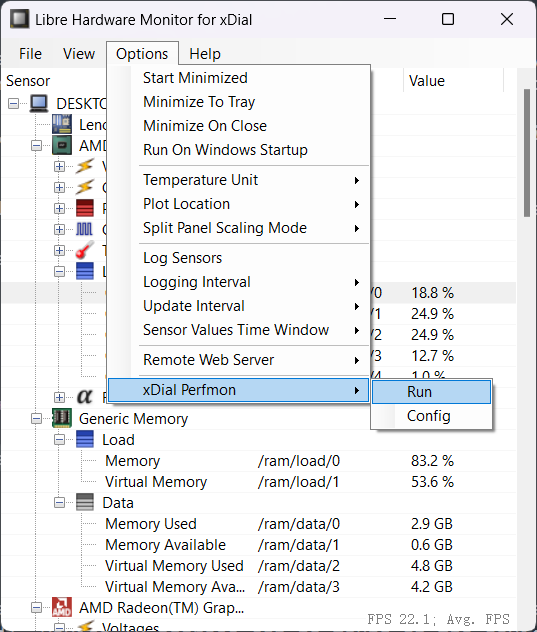Open Temperature Unit submenu
The width and height of the screenshot is (537, 632).
(x=239, y=180)
